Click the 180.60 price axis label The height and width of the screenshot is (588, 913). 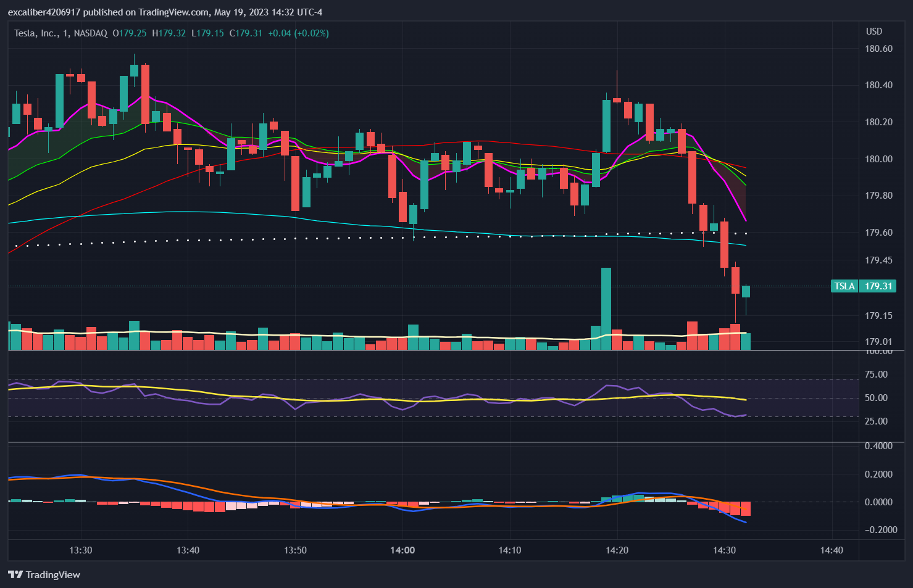tap(879, 49)
